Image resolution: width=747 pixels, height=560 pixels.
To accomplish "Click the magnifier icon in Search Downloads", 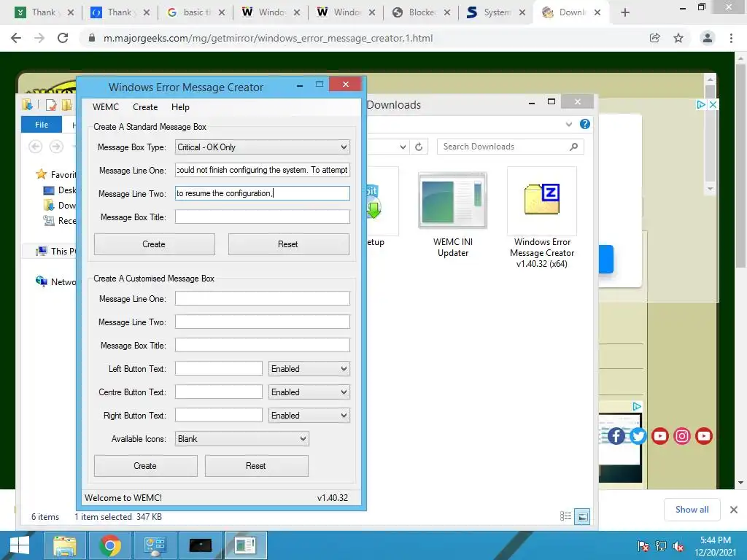I will pos(573,147).
